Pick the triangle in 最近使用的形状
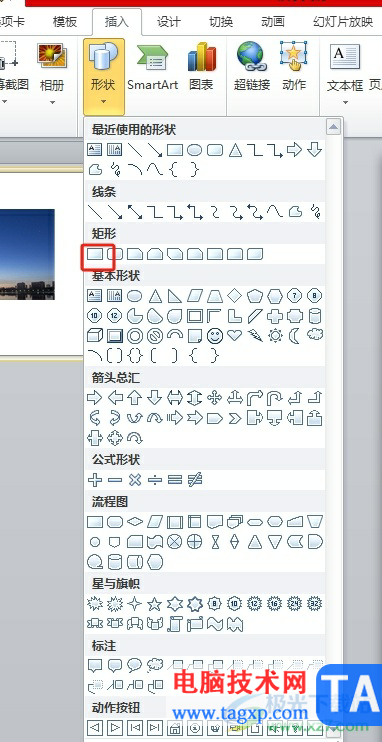 [x=235, y=150]
